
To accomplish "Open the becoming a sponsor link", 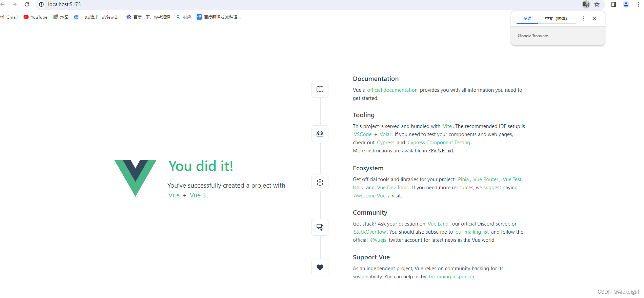I will tap(452, 277).
